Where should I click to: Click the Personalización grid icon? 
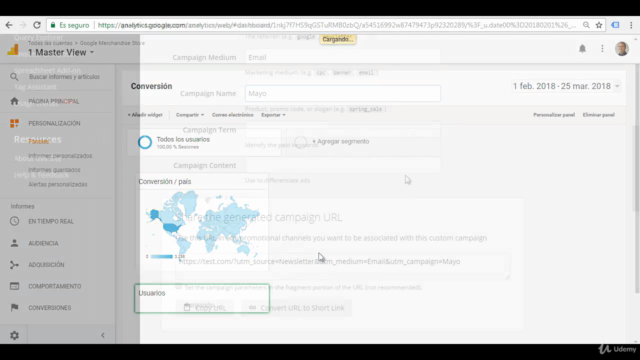14,123
